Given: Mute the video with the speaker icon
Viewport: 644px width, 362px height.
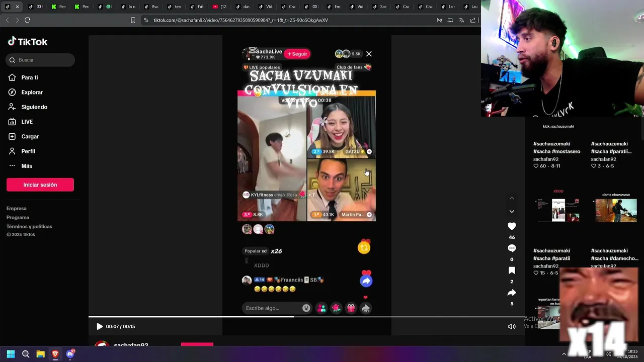Looking at the screenshot, I should (x=512, y=326).
